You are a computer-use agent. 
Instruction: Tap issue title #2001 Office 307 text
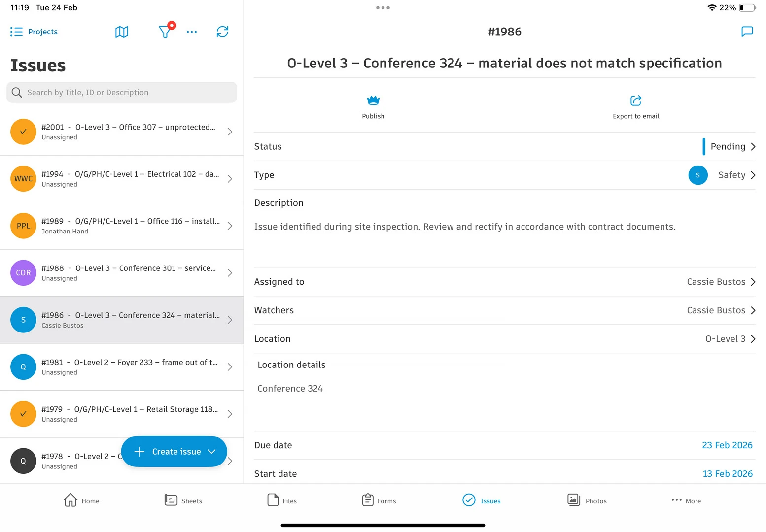129,127
